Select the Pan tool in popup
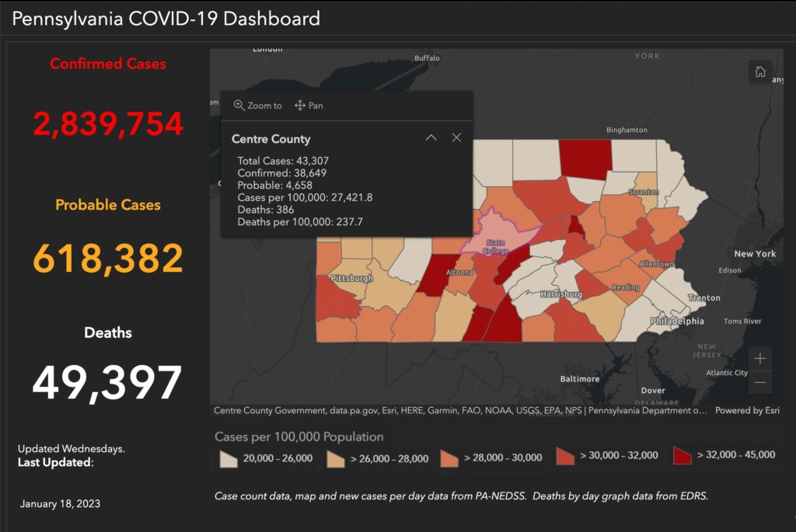This screenshot has width=796, height=532. click(x=309, y=106)
